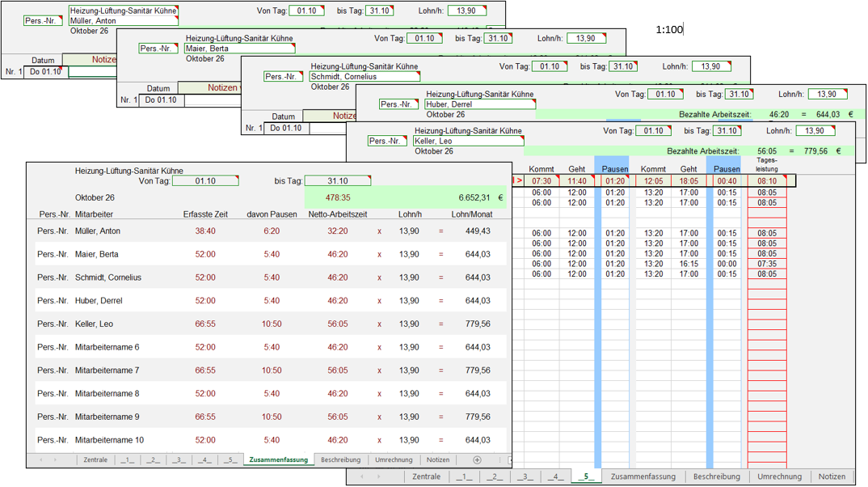The image size is (868, 487).
Task: Click Mitarbeitername 10 in employee list
Action: pyautogui.click(x=109, y=440)
